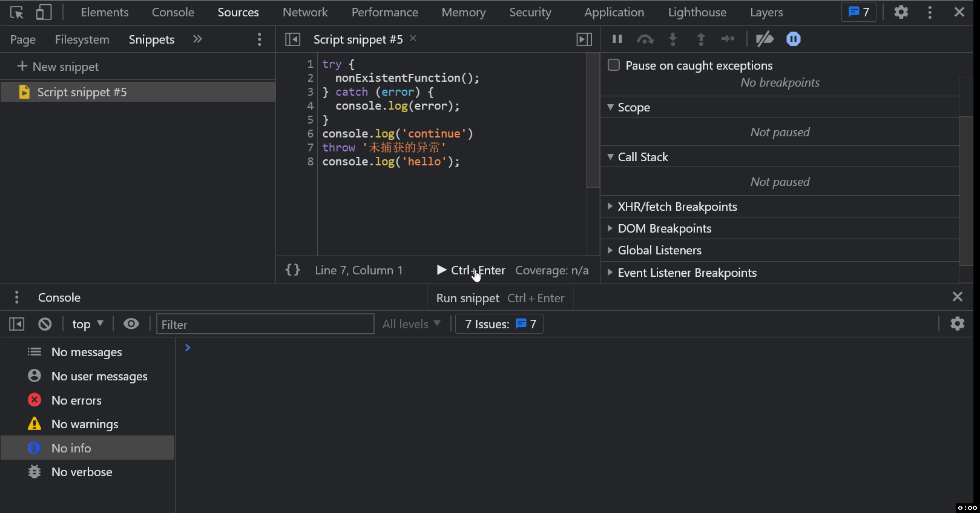Filter by No messages in sidebar
Screen dimensions: 980x513
[x=88, y=352]
